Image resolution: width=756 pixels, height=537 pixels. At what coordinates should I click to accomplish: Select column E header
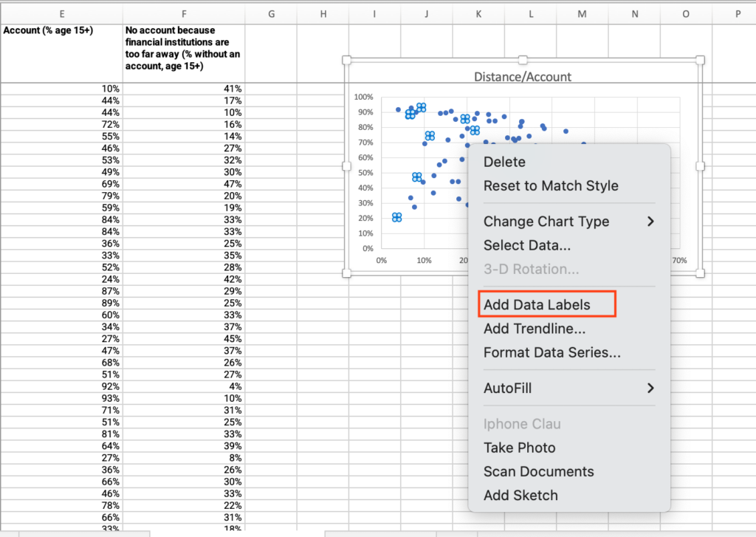click(62, 14)
